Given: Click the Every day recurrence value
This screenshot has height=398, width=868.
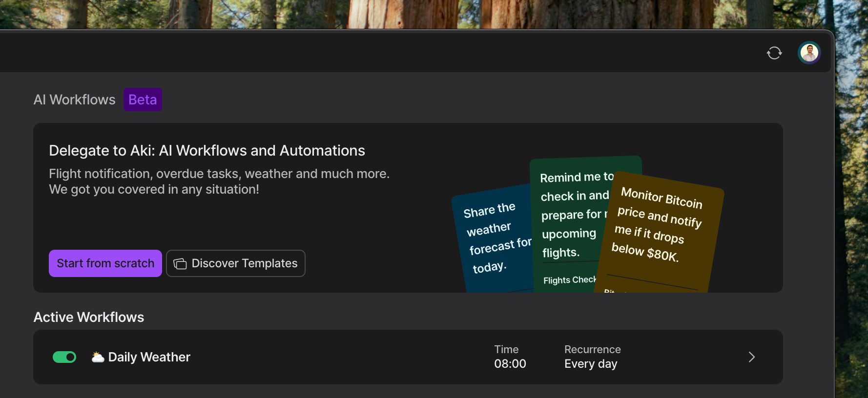Looking at the screenshot, I should point(591,364).
